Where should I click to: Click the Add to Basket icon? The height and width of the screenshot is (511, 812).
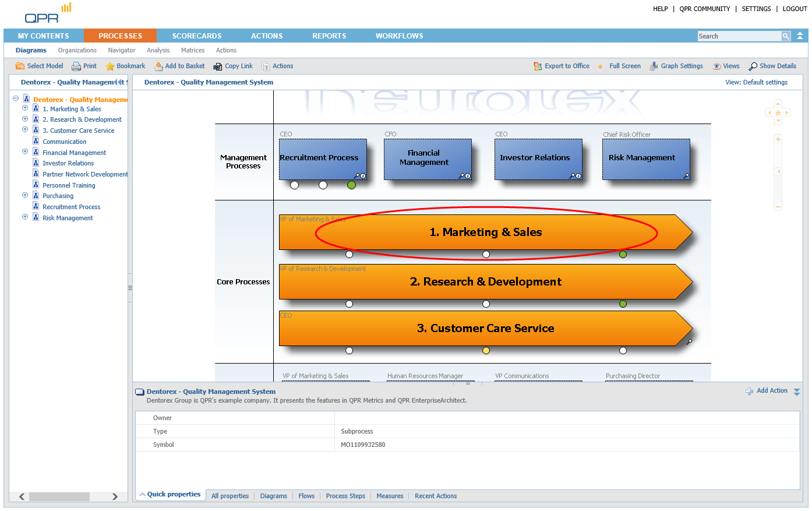158,66
